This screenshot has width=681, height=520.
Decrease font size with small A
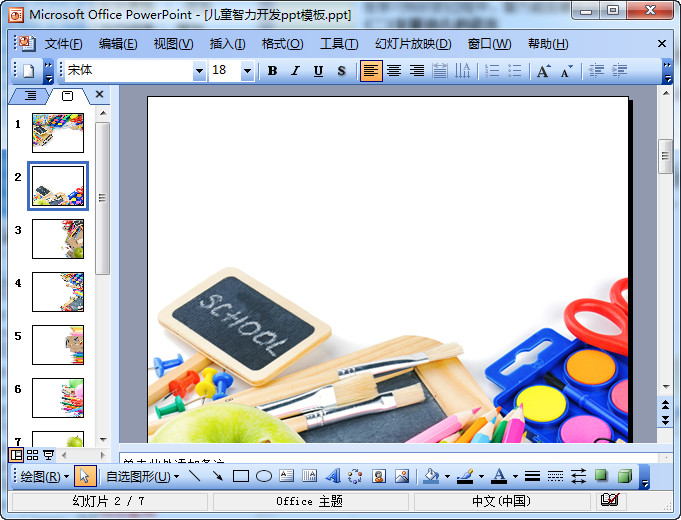[x=567, y=70]
